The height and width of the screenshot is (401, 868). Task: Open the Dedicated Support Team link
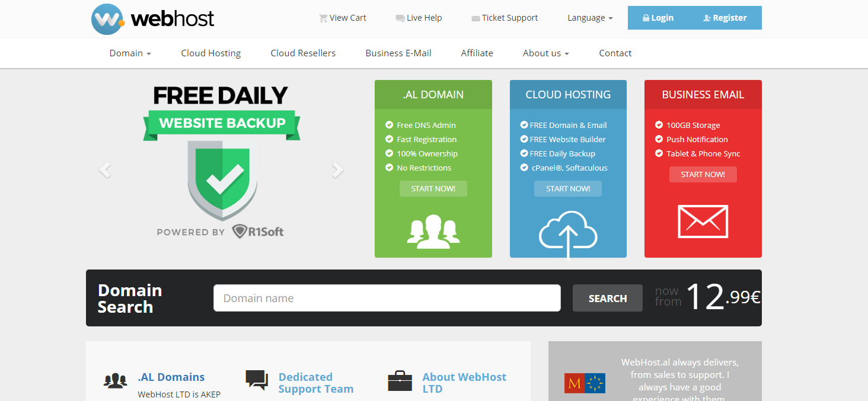[316, 383]
